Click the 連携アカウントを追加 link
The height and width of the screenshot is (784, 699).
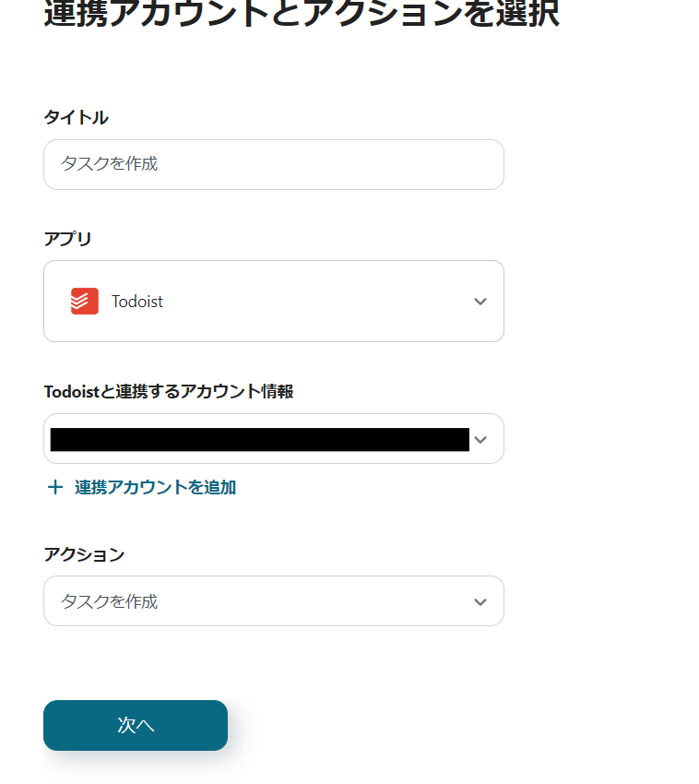click(155, 487)
